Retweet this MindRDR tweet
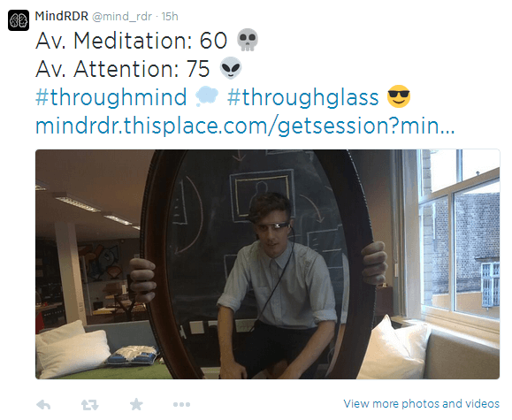This screenshot has width=512, height=420. click(90, 405)
